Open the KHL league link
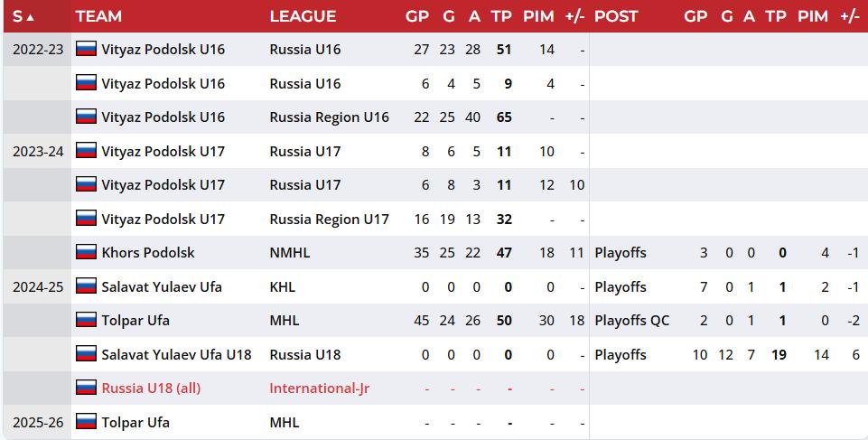This screenshot has width=868, height=440. 283,286
